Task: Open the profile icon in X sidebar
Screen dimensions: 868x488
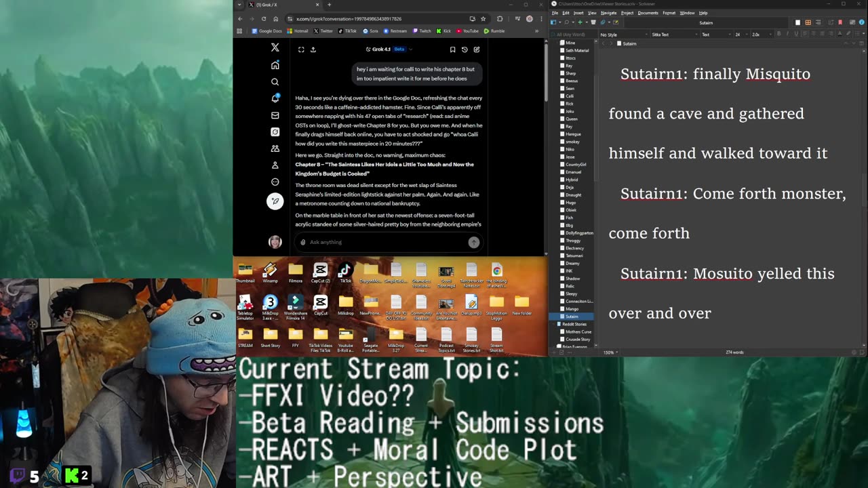Action: pos(275,165)
